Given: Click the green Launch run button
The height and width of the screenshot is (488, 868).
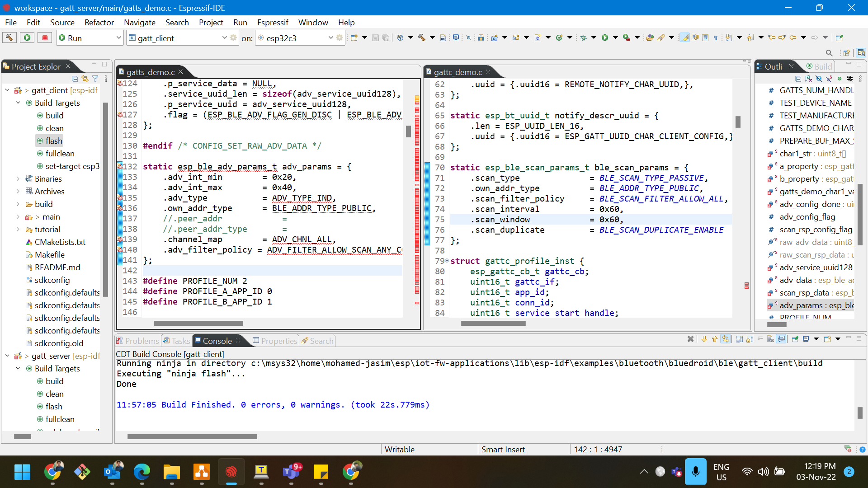Looking at the screenshot, I should [27, 38].
